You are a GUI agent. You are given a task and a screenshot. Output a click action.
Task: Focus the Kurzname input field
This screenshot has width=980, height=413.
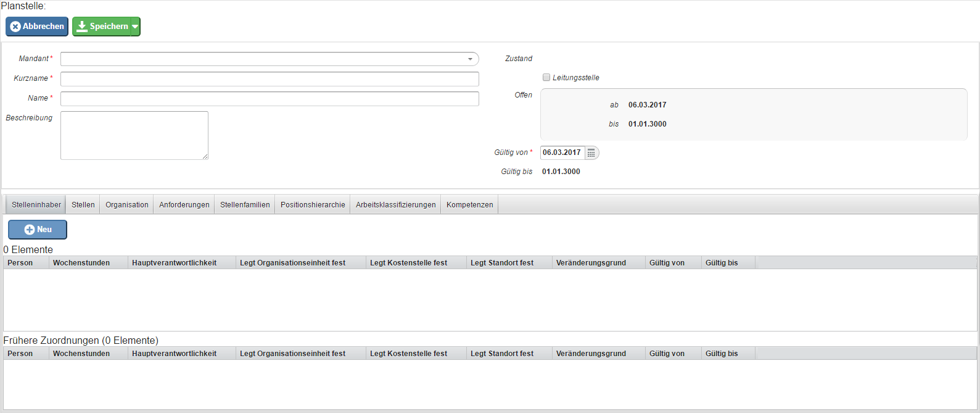tap(270, 79)
